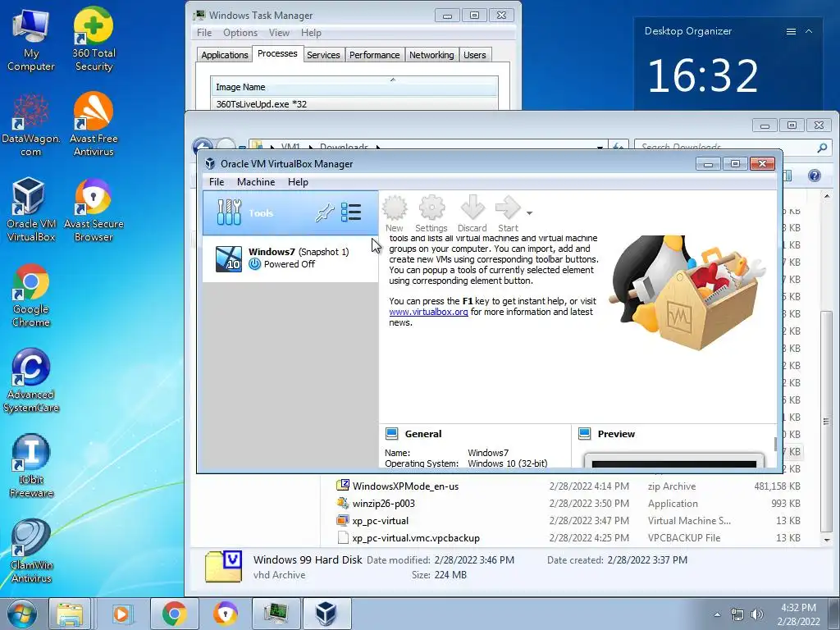Click the Explorer help question icon
The height and width of the screenshot is (630, 840).
coord(815,176)
